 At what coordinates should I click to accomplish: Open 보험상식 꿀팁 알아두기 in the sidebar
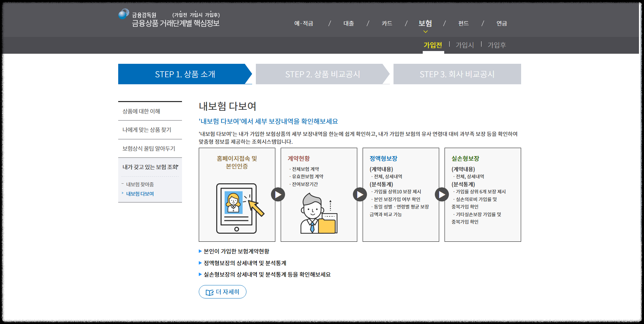(x=150, y=148)
